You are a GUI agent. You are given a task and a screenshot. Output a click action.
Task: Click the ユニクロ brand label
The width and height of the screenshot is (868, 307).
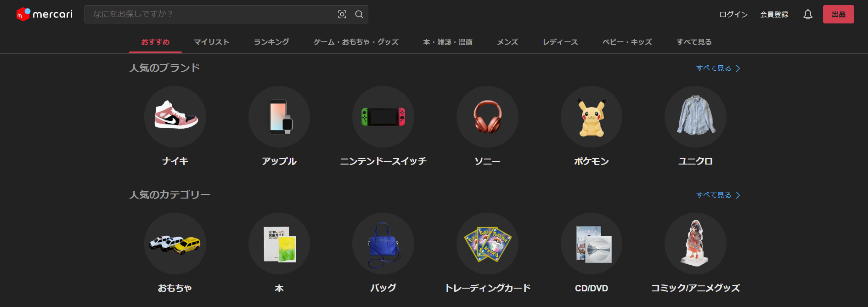point(695,161)
